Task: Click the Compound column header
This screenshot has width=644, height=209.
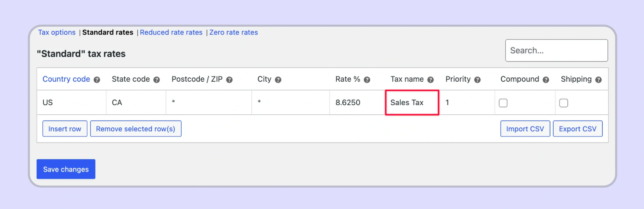Action: coord(520,79)
